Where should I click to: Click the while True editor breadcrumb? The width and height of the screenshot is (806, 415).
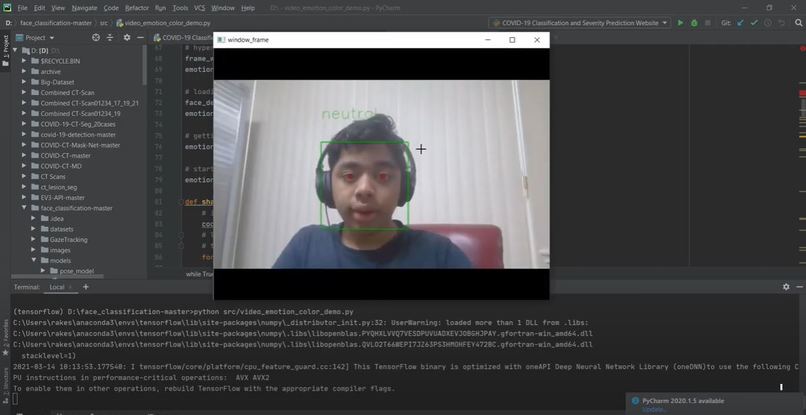pyautogui.click(x=198, y=274)
